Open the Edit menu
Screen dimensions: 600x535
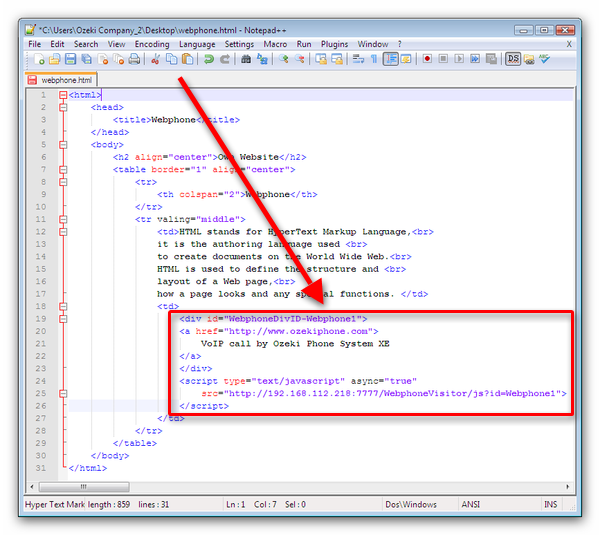click(x=57, y=44)
